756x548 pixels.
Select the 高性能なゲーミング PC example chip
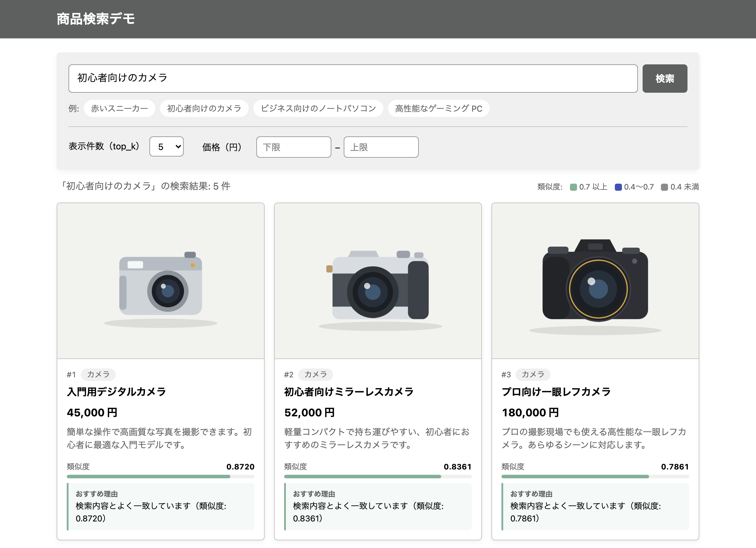(x=439, y=108)
